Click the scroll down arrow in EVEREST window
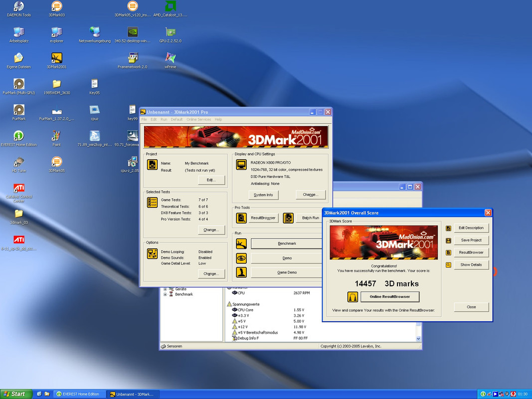 tap(418, 339)
